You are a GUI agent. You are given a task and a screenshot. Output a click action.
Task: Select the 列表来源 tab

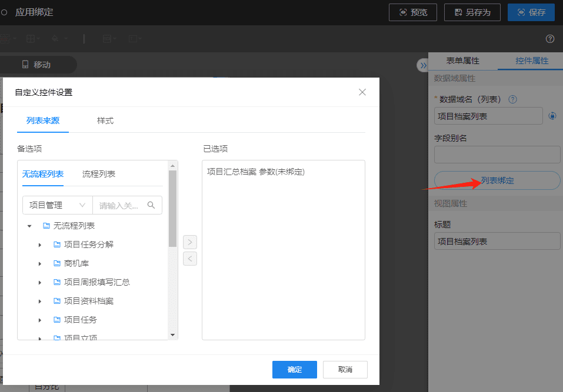click(x=43, y=120)
